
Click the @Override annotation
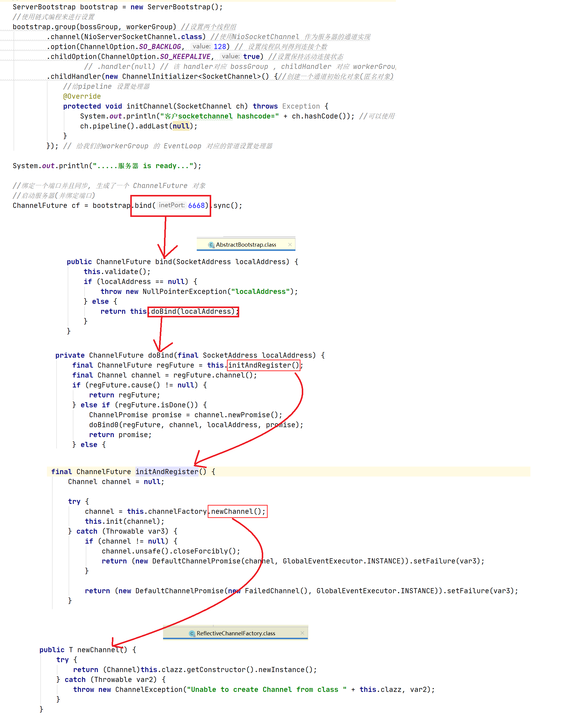pyautogui.click(x=82, y=96)
